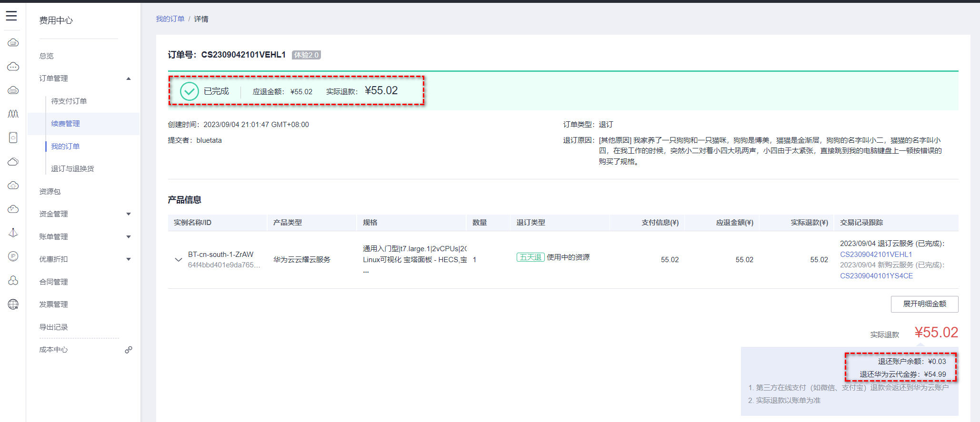
Task: Click the IP circle icon in rail
Action: [13, 256]
